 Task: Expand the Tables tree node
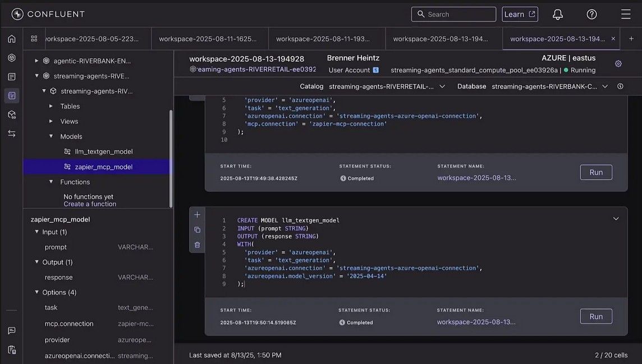click(x=51, y=106)
